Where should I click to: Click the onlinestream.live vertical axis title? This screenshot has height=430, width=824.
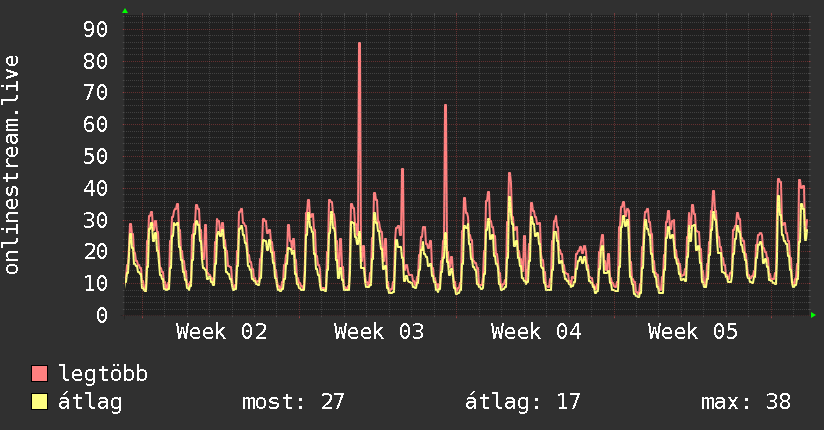click(11, 165)
